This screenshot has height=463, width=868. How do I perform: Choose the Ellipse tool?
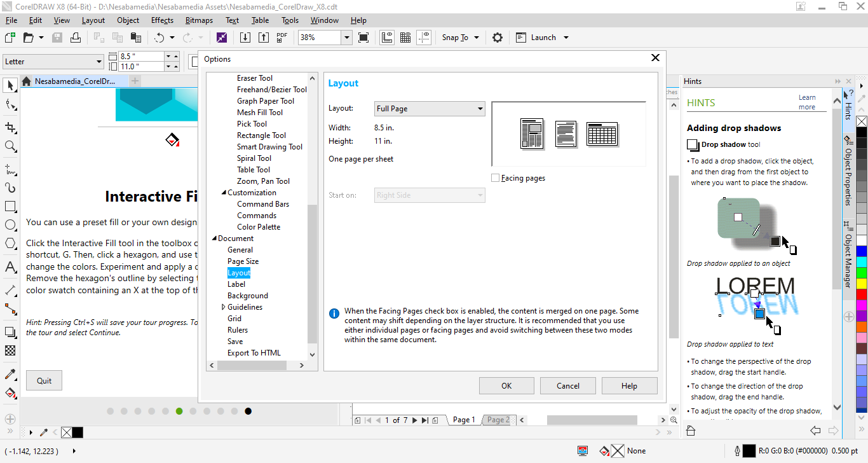pos(10,225)
